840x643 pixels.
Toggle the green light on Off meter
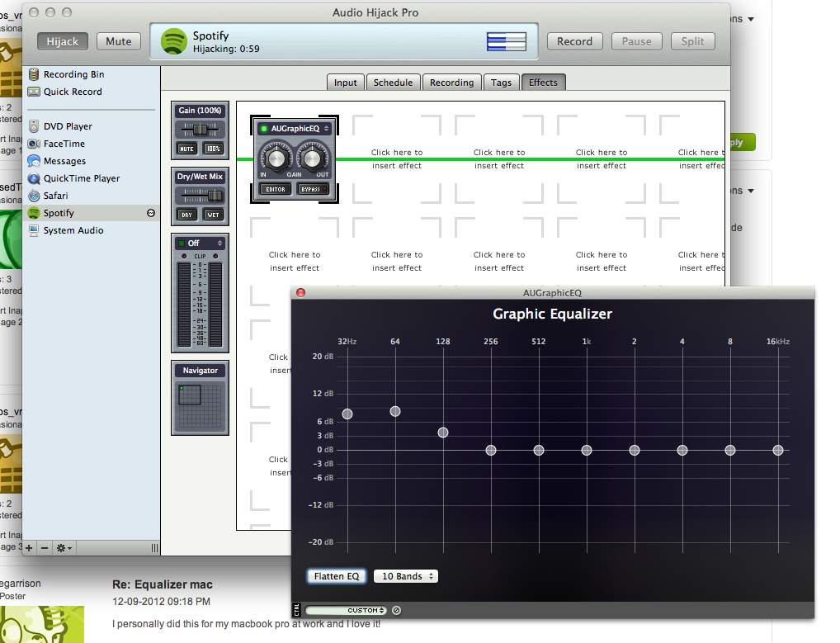tap(182, 243)
